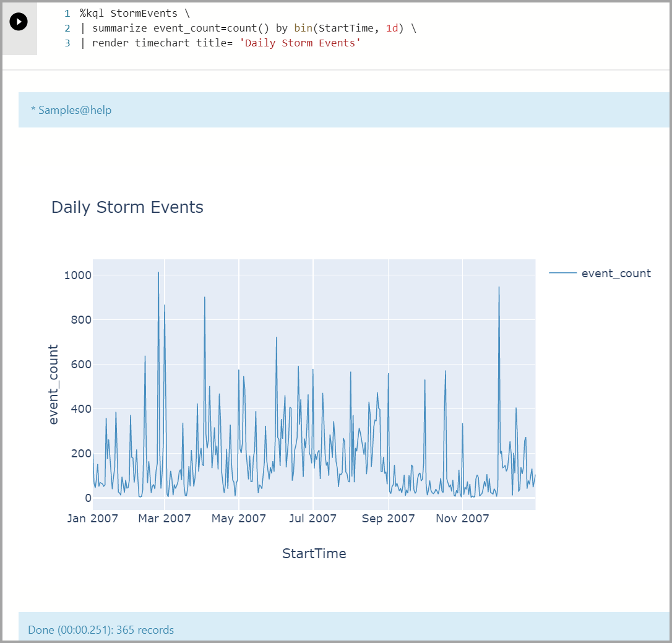Click the Daily Storm Events chart title
The image size is (672, 643).
click(127, 207)
